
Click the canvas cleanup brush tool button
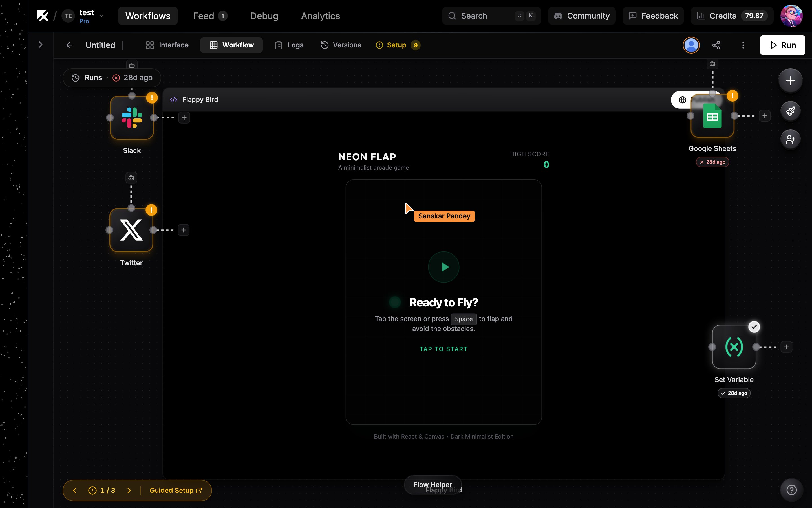click(791, 111)
